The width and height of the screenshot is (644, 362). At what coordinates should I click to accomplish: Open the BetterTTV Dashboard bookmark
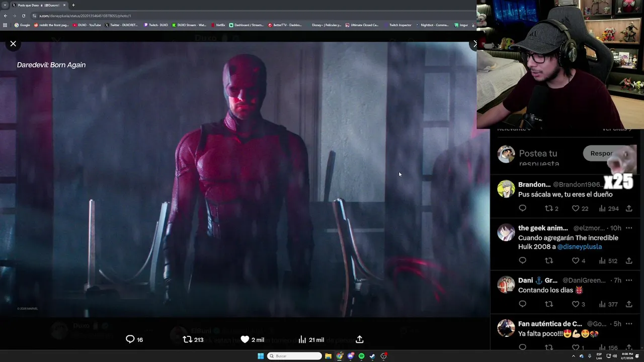click(285, 25)
